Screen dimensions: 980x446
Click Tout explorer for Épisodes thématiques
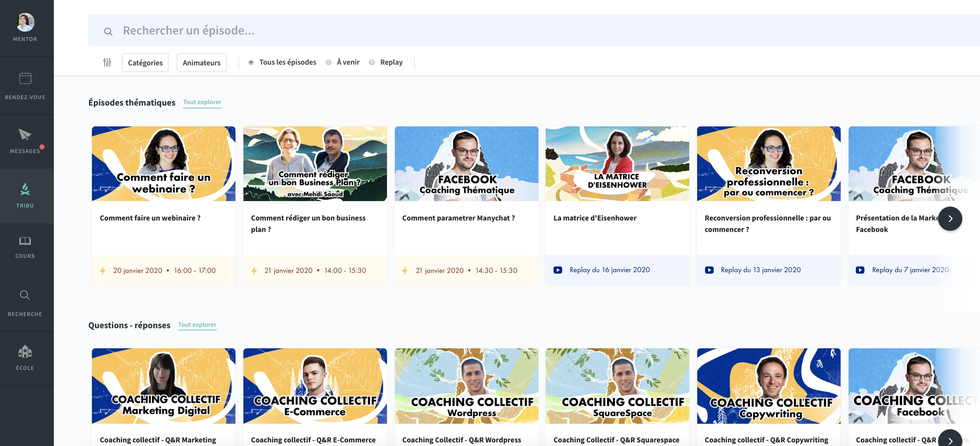(x=202, y=102)
